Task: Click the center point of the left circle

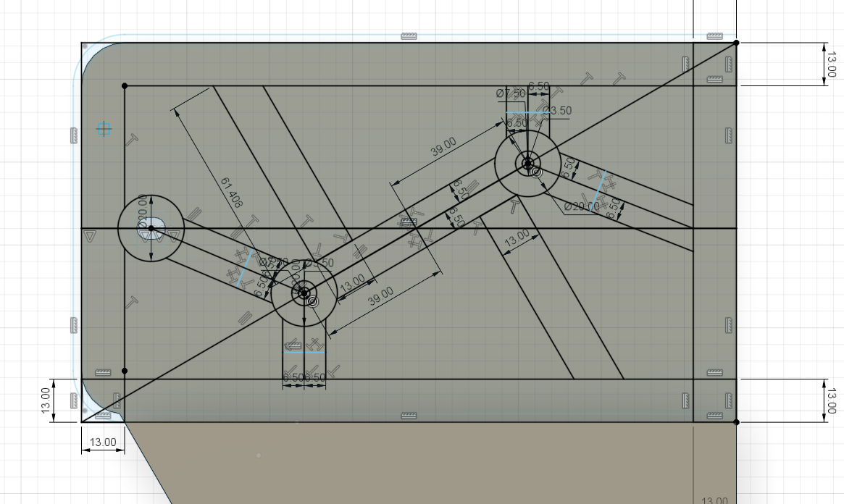Action: point(151,229)
